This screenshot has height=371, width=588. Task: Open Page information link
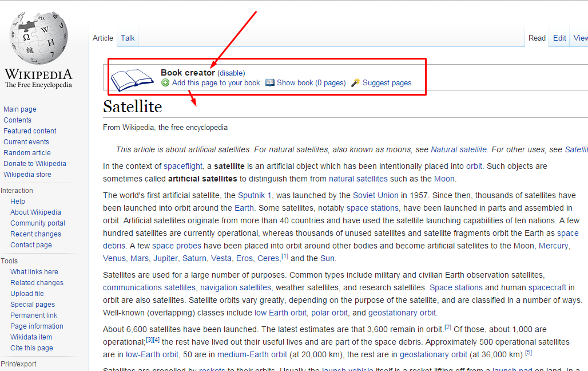click(37, 326)
